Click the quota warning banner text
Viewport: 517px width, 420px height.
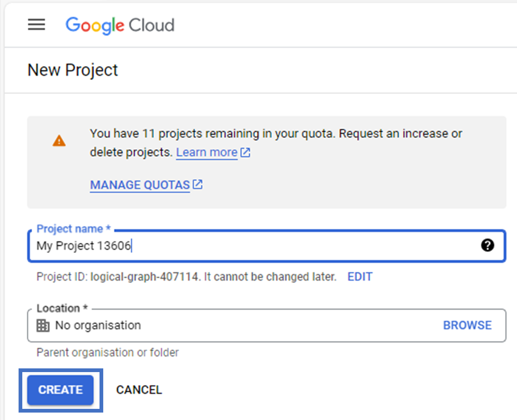tap(276, 142)
